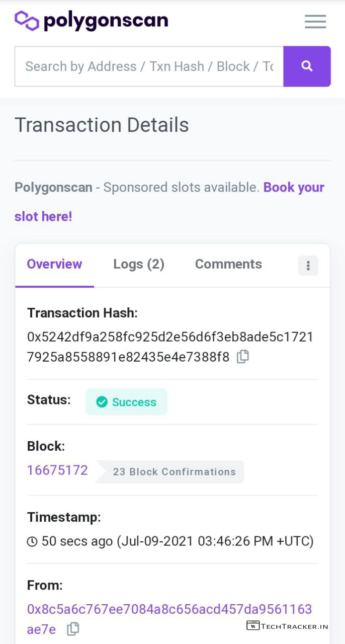Click the green Success checkmark icon
The width and height of the screenshot is (345, 644).
(x=102, y=402)
